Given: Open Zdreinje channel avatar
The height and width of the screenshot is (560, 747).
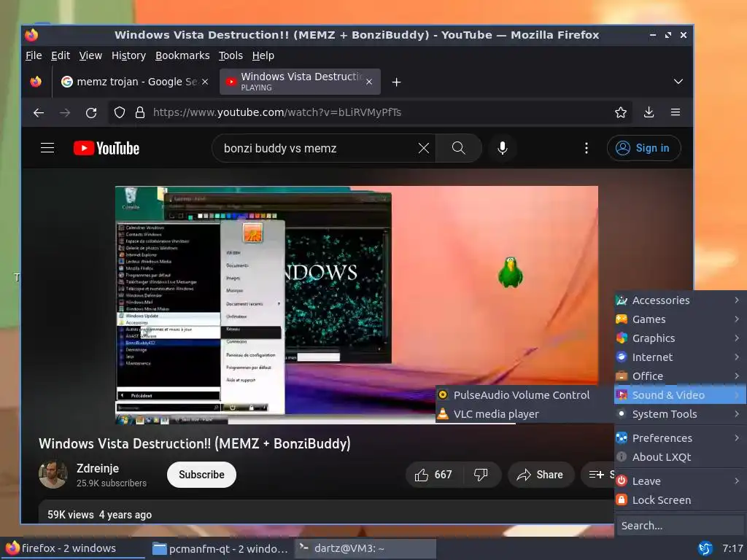Looking at the screenshot, I should click(x=53, y=474).
